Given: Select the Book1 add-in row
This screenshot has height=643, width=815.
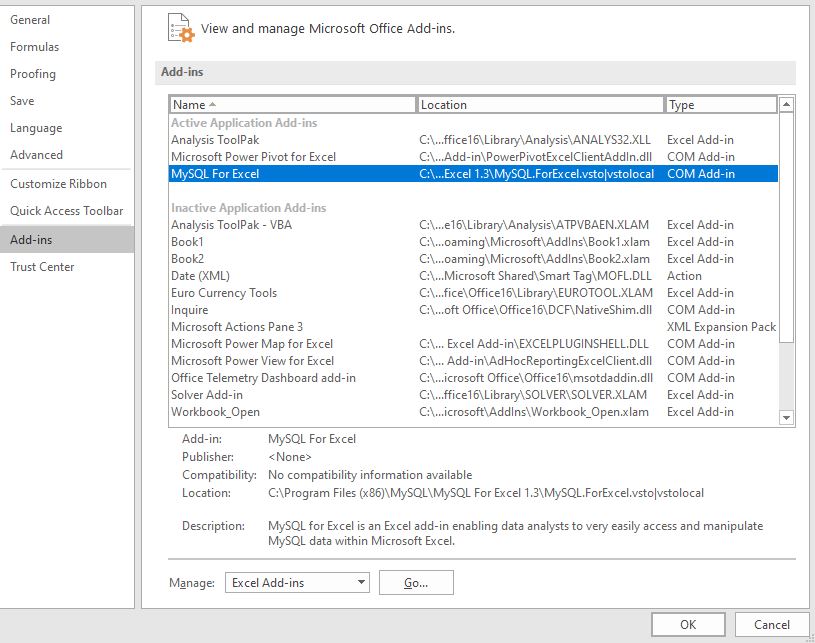Looking at the screenshot, I should click(x=474, y=242).
